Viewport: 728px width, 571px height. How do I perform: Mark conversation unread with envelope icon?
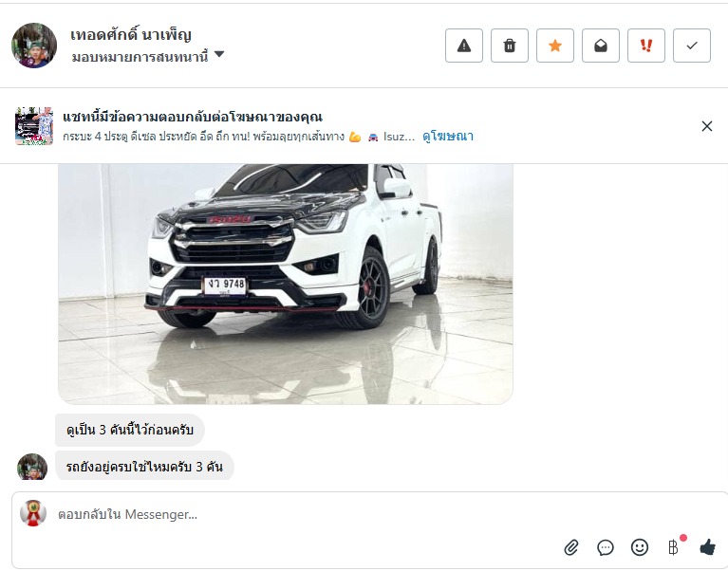600,46
